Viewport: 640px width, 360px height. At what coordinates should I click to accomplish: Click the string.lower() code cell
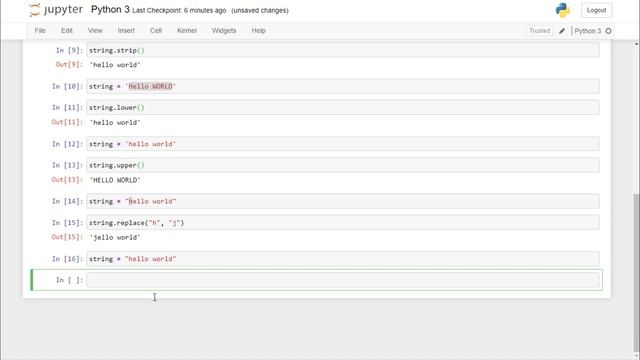(x=343, y=108)
